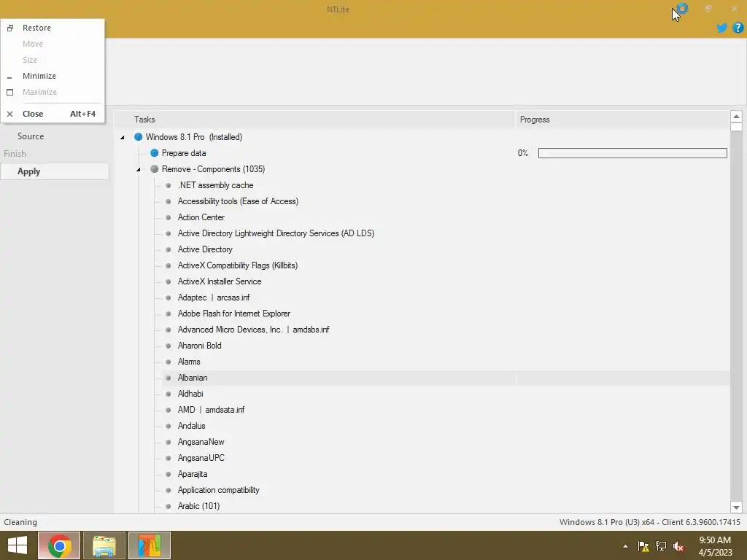
Task: Choose Minimize from the system menu
Action: (53, 76)
